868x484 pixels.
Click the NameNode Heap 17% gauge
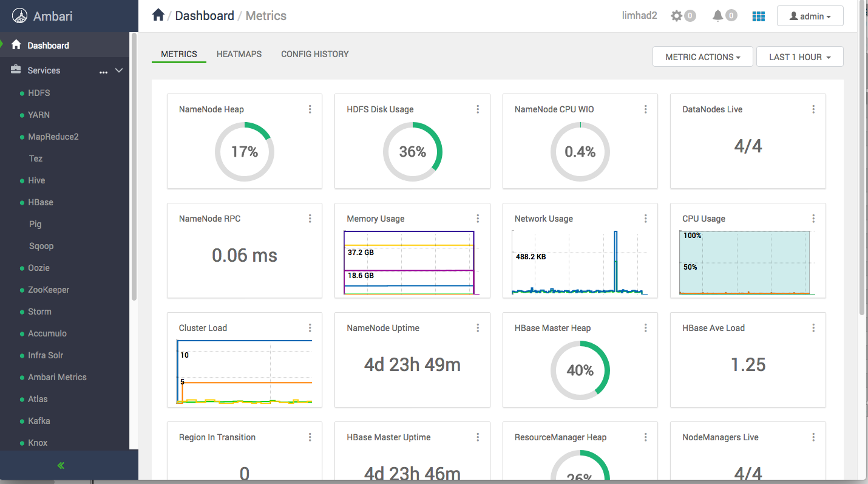click(245, 152)
